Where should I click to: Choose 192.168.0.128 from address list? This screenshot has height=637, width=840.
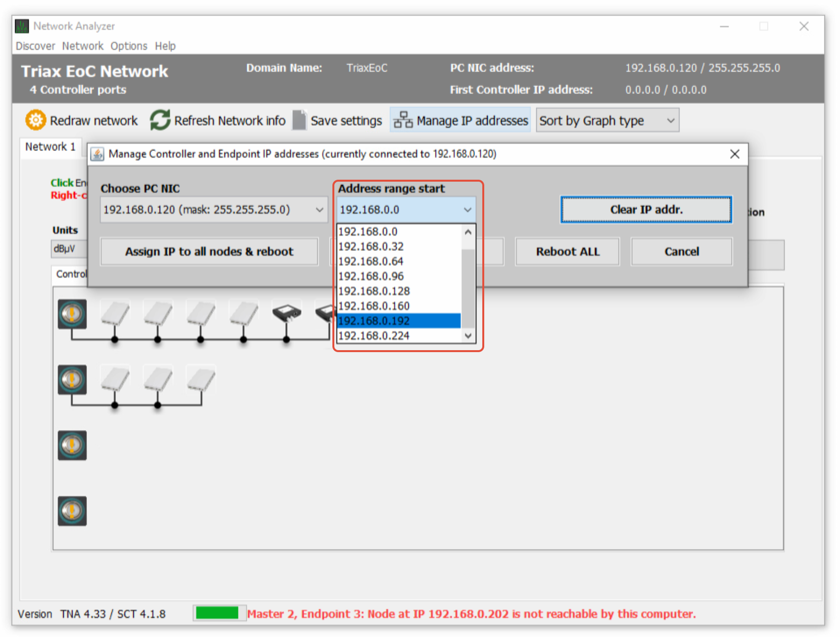click(399, 291)
